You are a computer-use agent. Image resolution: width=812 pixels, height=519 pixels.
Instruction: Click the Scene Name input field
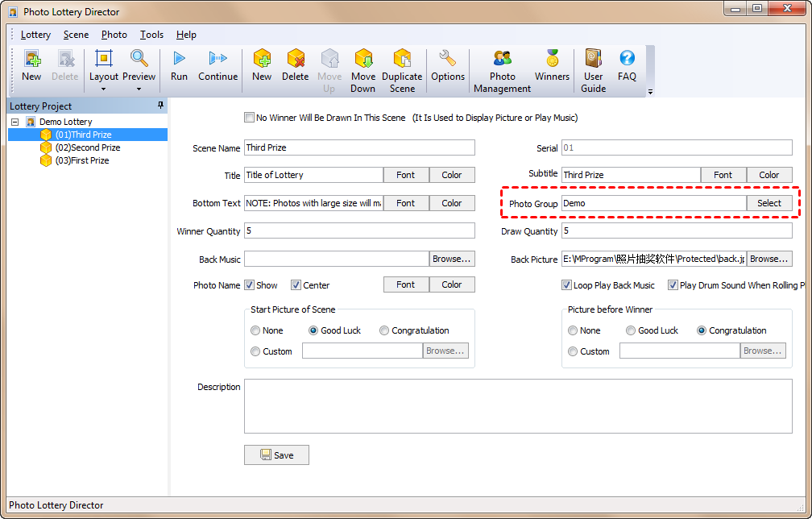coord(359,147)
